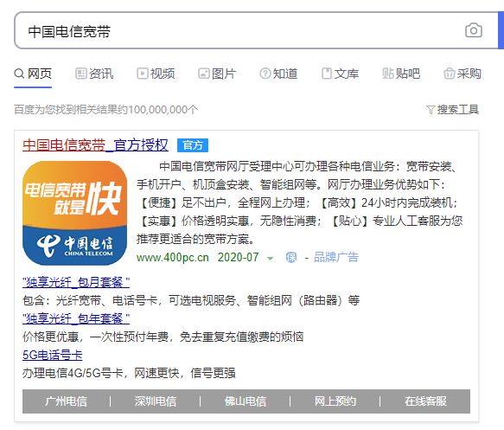
Task: Switch to the 资讯 tab
Action: (94, 74)
